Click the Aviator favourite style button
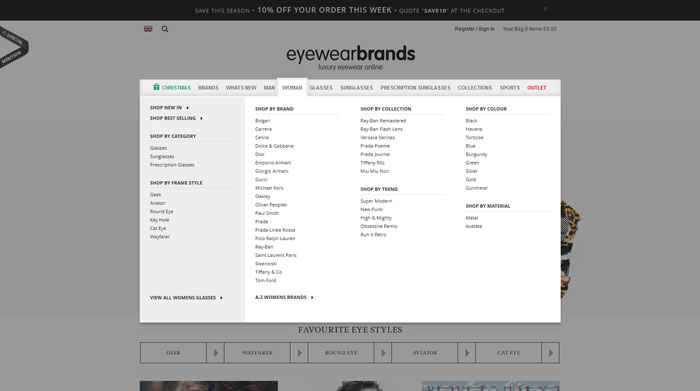700x391 pixels. point(425,353)
